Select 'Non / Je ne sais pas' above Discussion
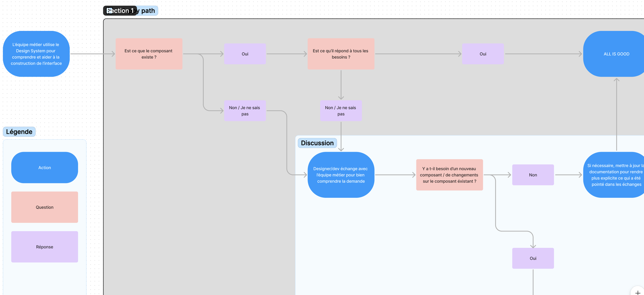 [341, 111]
